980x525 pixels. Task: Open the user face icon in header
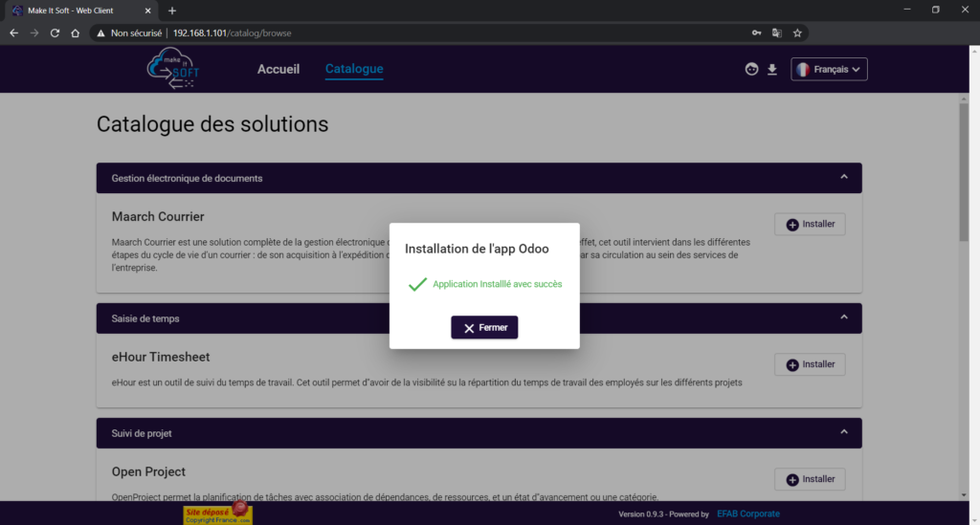[x=751, y=69]
